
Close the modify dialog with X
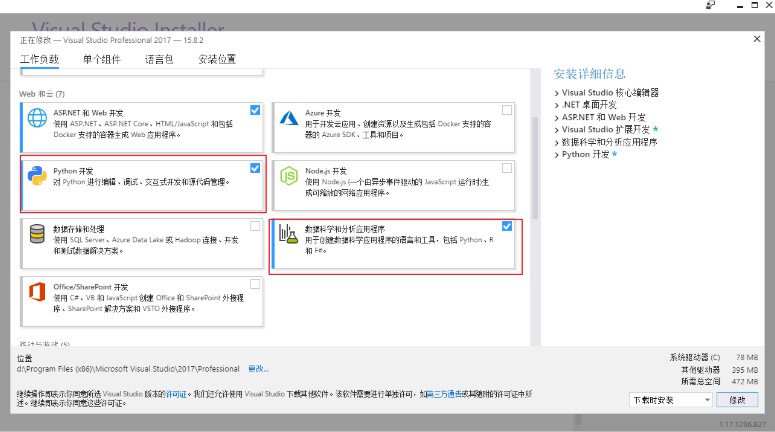(x=757, y=39)
